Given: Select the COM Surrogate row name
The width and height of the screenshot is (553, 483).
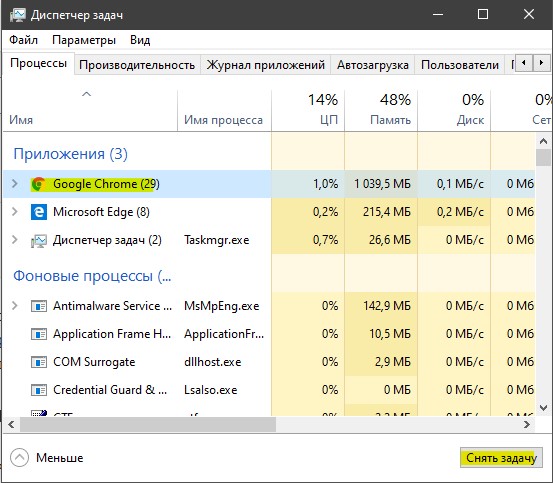Looking at the screenshot, I should 94,362.
